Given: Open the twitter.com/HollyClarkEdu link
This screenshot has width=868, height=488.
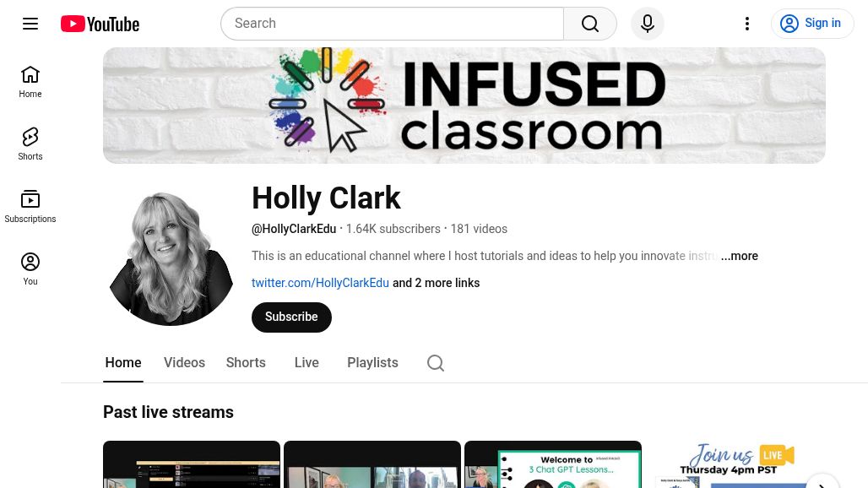Looking at the screenshot, I should point(320,283).
